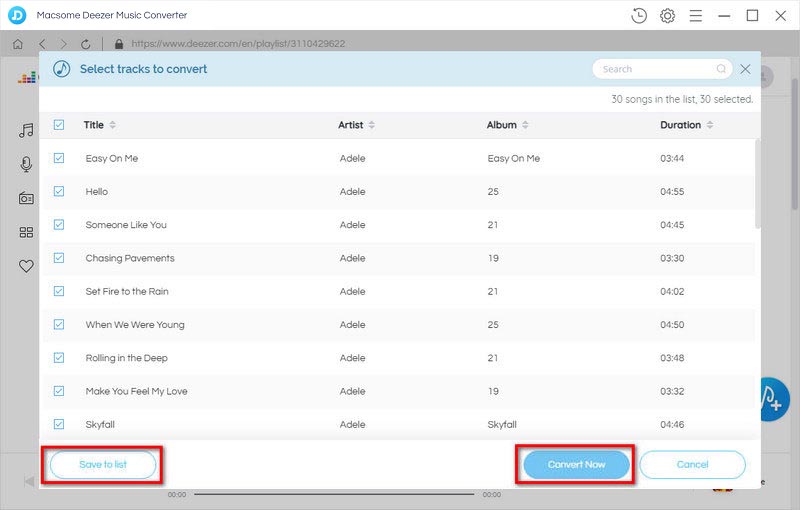The height and width of the screenshot is (510, 800).
Task: Click "Make You Feel My Love" title
Action: (136, 391)
